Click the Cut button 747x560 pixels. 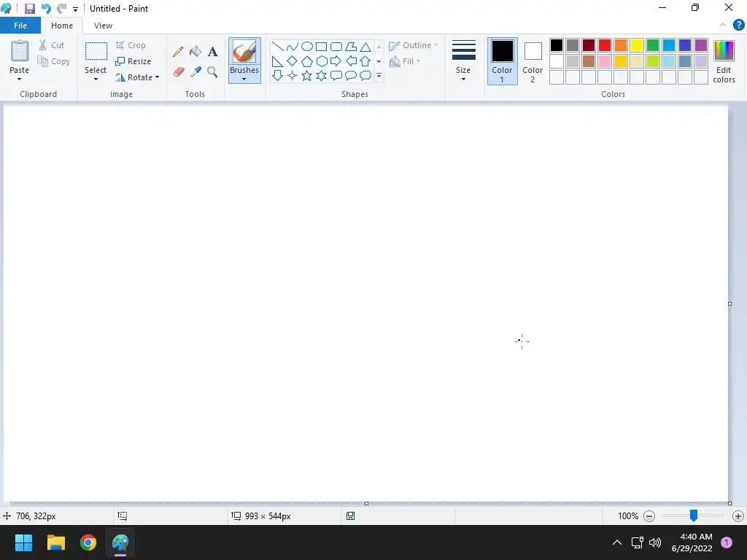51,45
